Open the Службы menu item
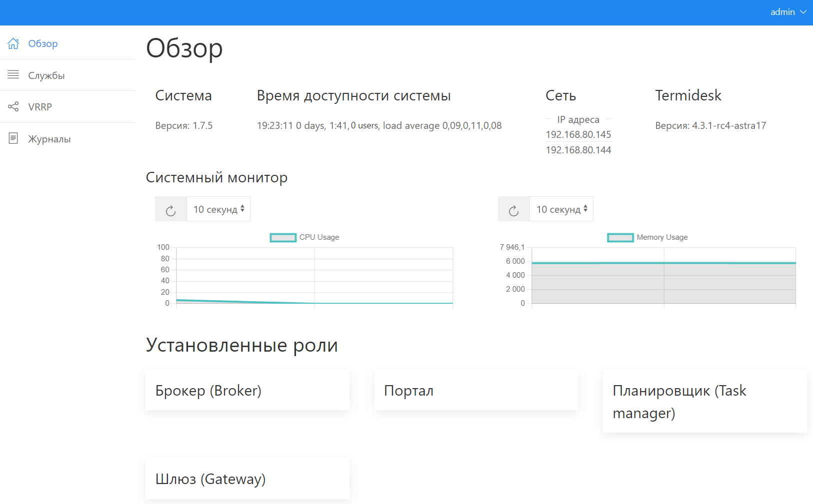The image size is (813, 504). click(46, 75)
